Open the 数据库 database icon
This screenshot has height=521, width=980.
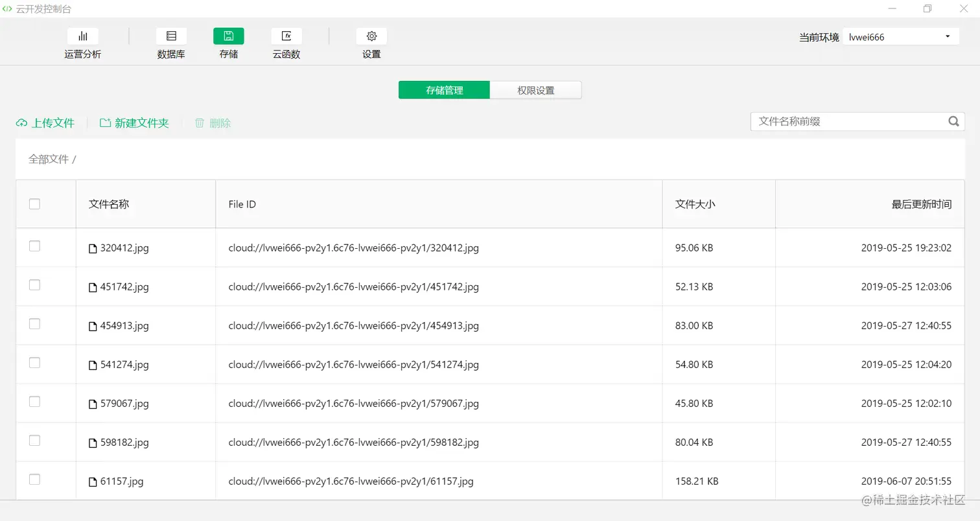click(x=171, y=36)
